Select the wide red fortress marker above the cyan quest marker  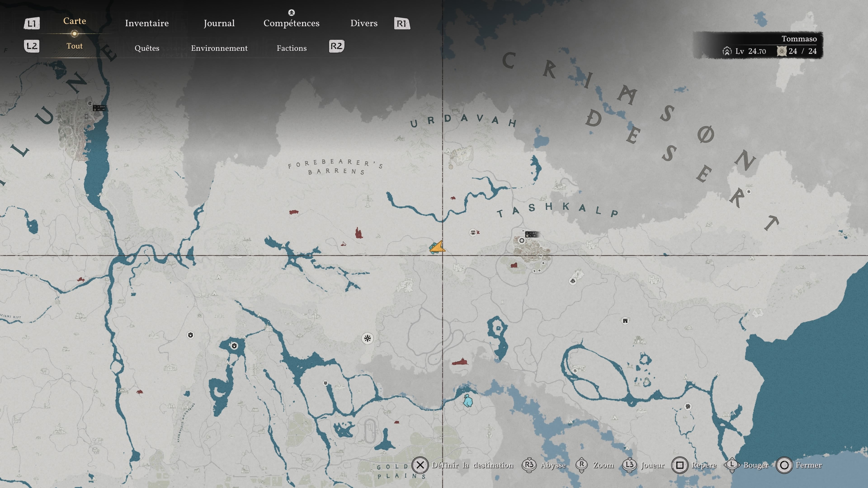(x=460, y=362)
